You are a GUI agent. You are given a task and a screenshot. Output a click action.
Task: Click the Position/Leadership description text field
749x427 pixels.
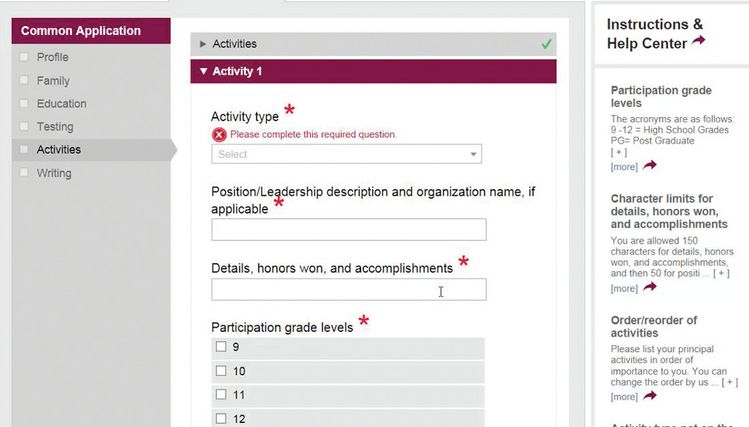pyautogui.click(x=348, y=230)
